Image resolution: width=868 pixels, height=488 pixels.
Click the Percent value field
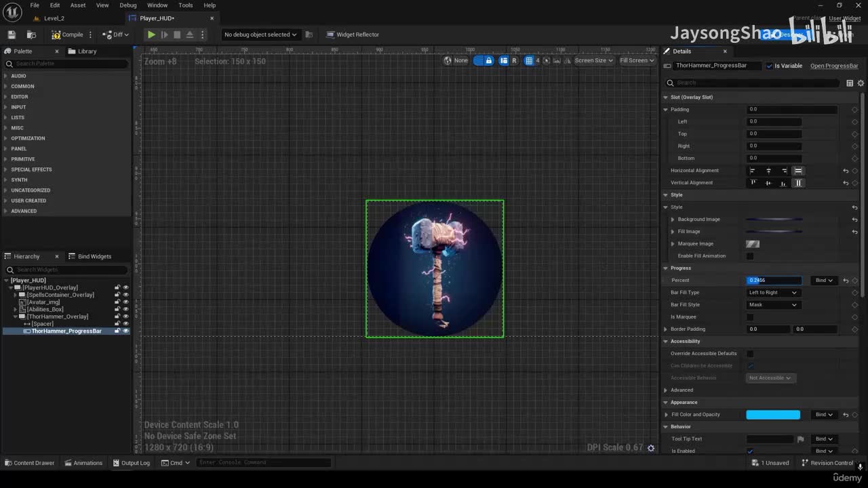click(x=774, y=281)
